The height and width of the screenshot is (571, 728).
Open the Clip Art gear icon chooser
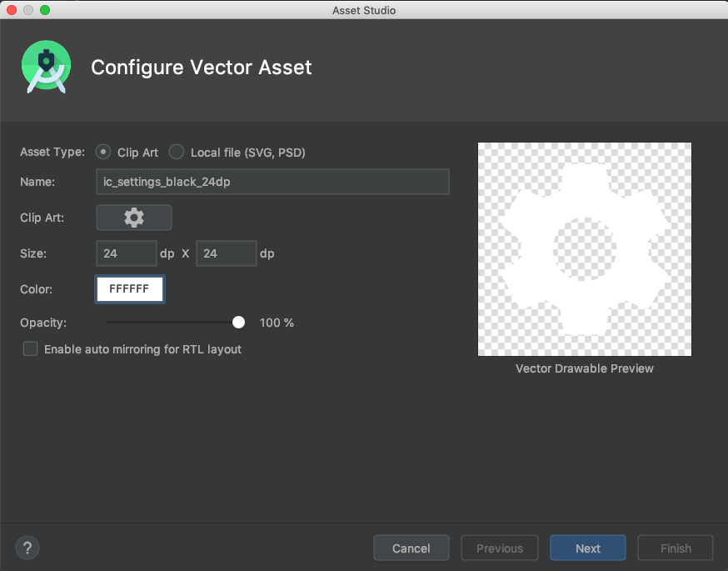coord(134,218)
